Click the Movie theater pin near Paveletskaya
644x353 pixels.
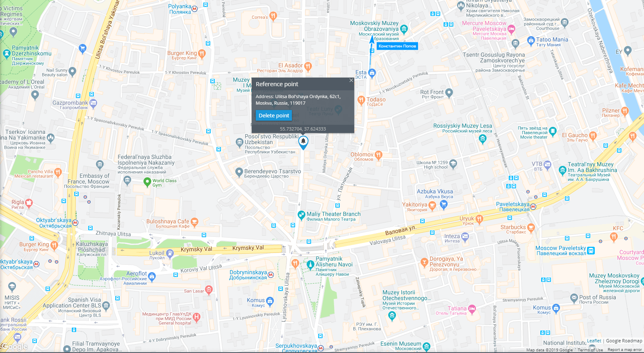(x=553, y=131)
